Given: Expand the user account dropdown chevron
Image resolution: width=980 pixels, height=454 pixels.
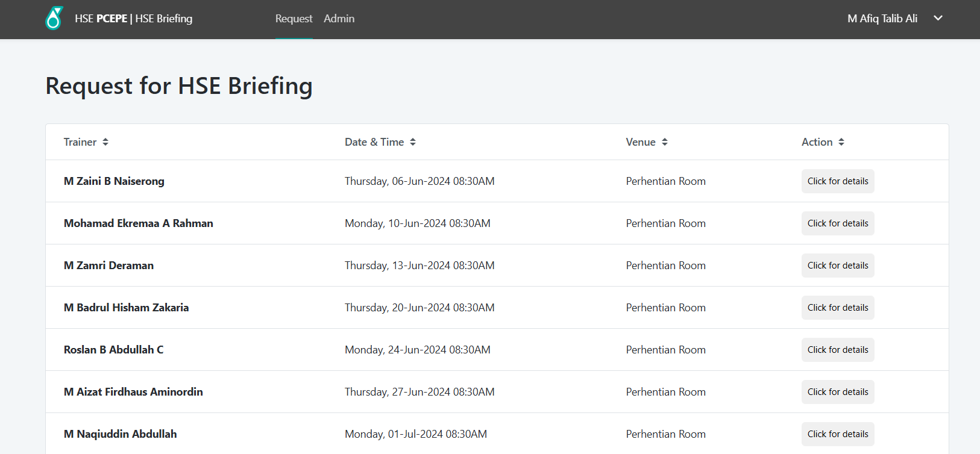Looking at the screenshot, I should tap(938, 18).
